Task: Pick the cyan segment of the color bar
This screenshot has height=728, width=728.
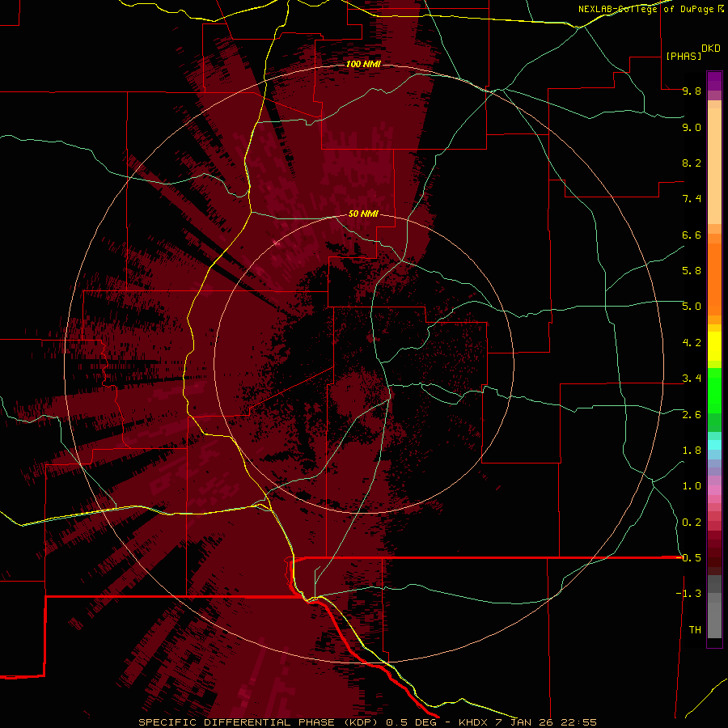Action: (x=714, y=445)
